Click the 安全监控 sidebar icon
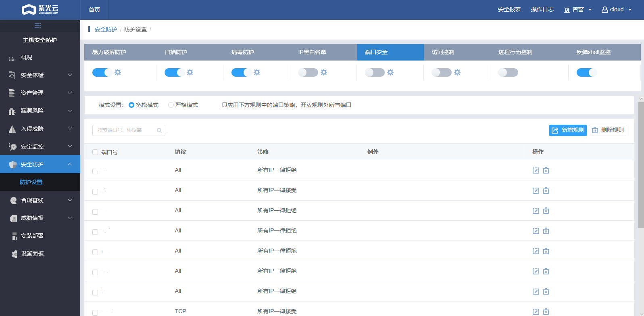The width and height of the screenshot is (644, 316). pyautogui.click(x=13, y=146)
